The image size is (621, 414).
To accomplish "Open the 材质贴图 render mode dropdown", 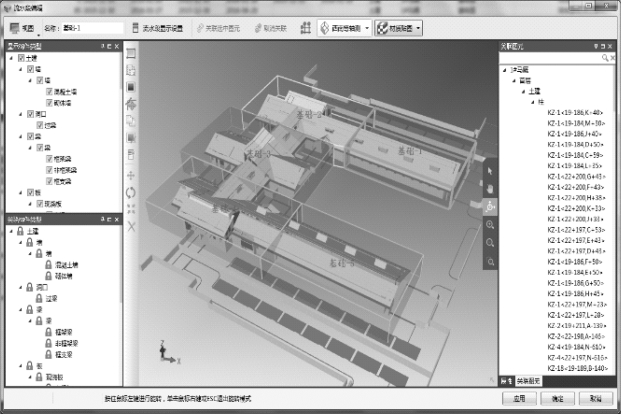I will tap(398, 28).
